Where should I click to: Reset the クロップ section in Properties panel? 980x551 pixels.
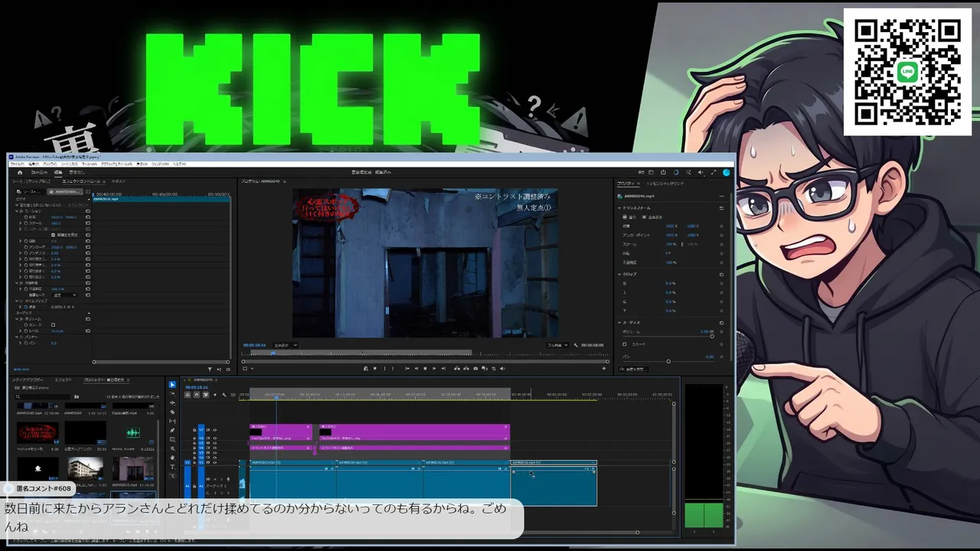[721, 274]
